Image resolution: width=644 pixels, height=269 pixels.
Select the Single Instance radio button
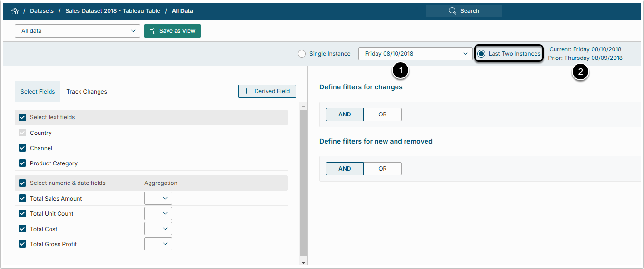(302, 54)
